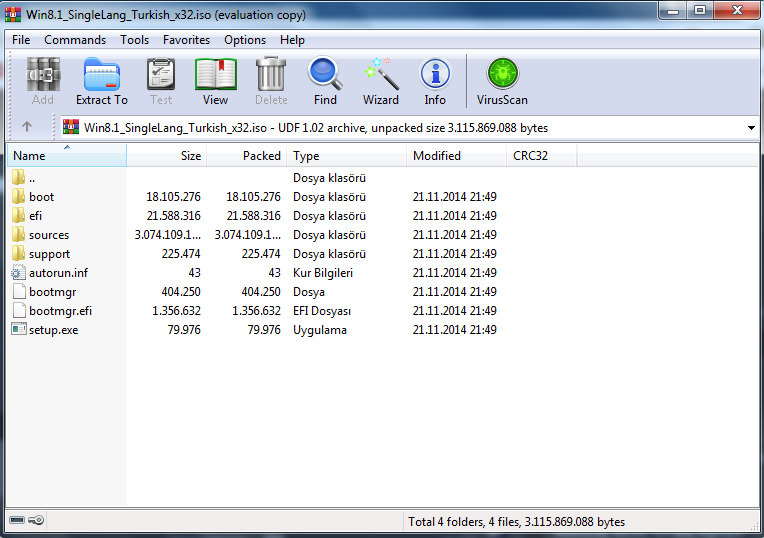Open the Favorites menu
This screenshot has width=764, height=538.
186,40
